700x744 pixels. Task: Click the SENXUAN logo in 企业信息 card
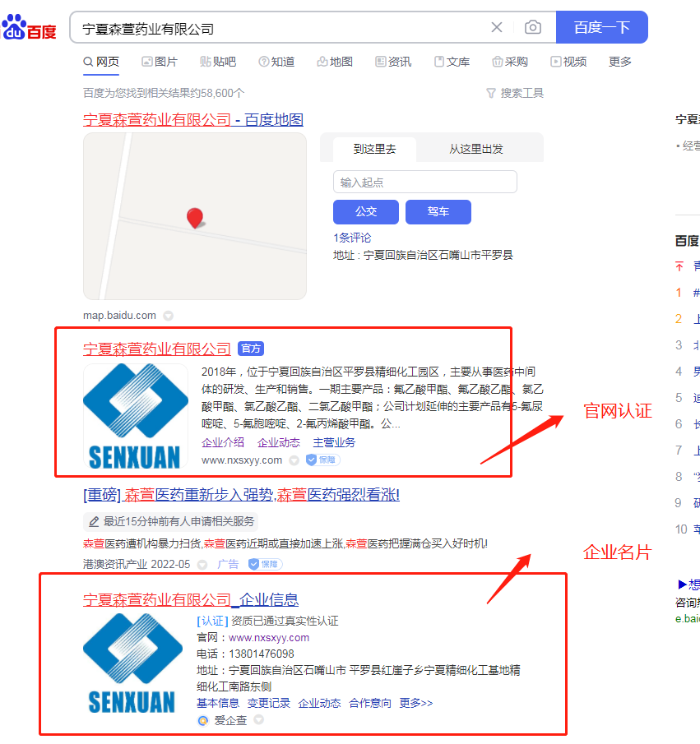(x=132, y=663)
